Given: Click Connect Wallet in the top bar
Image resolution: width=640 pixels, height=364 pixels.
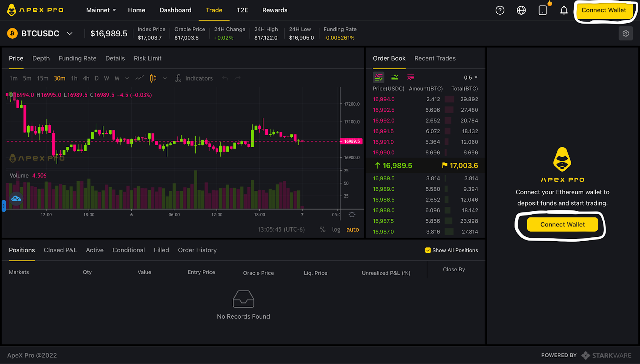Looking at the screenshot, I should coord(604,10).
